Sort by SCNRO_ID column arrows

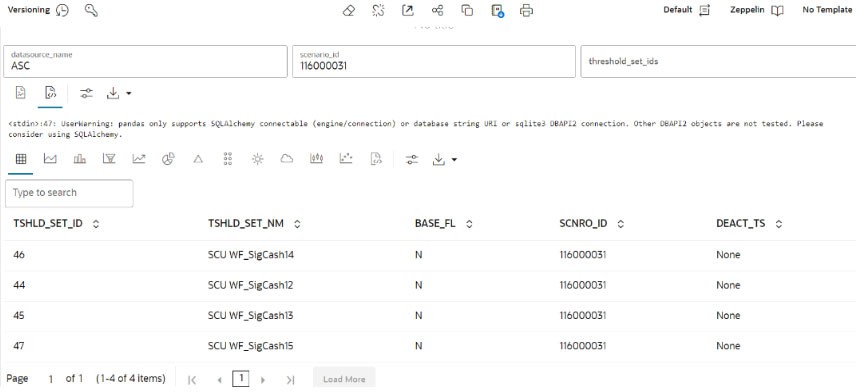click(x=621, y=224)
